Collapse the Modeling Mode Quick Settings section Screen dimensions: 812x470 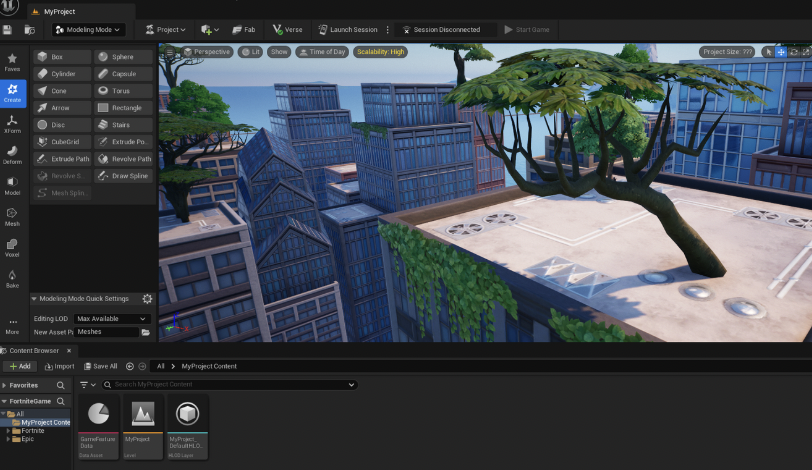click(34, 299)
